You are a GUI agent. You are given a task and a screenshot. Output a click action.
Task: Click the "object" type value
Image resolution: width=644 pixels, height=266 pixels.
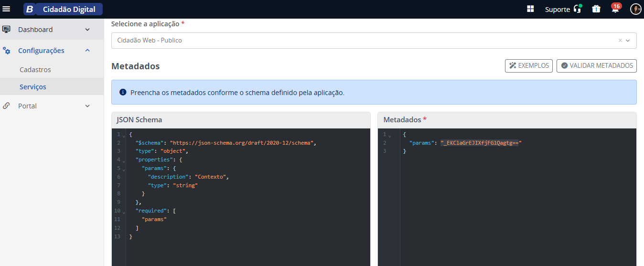pyautogui.click(x=173, y=151)
